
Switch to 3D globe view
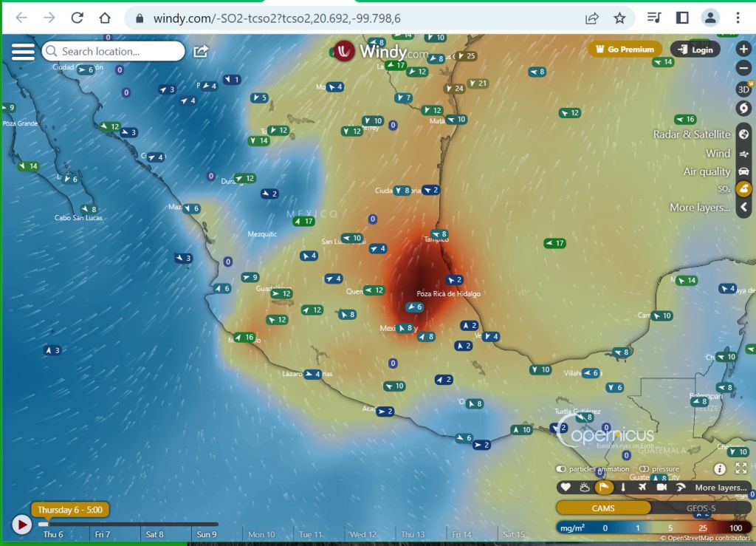click(743, 89)
